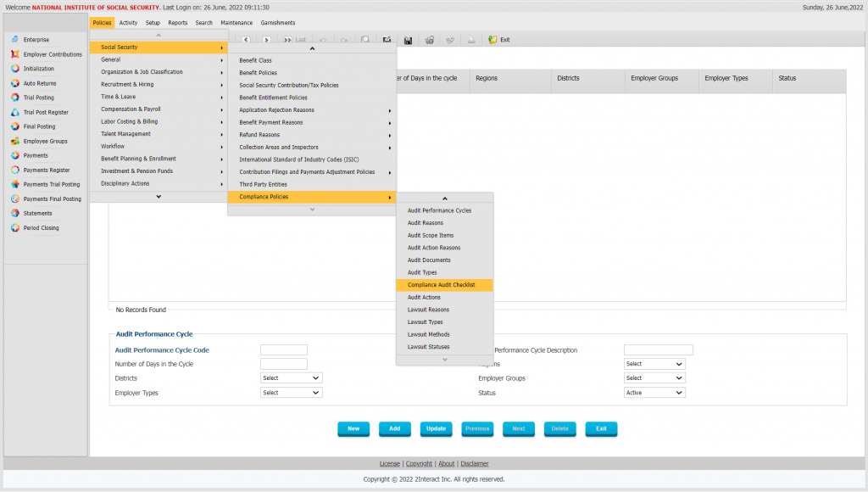
Task: Open the Enterprise module from sidebar
Action: pos(38,39)
